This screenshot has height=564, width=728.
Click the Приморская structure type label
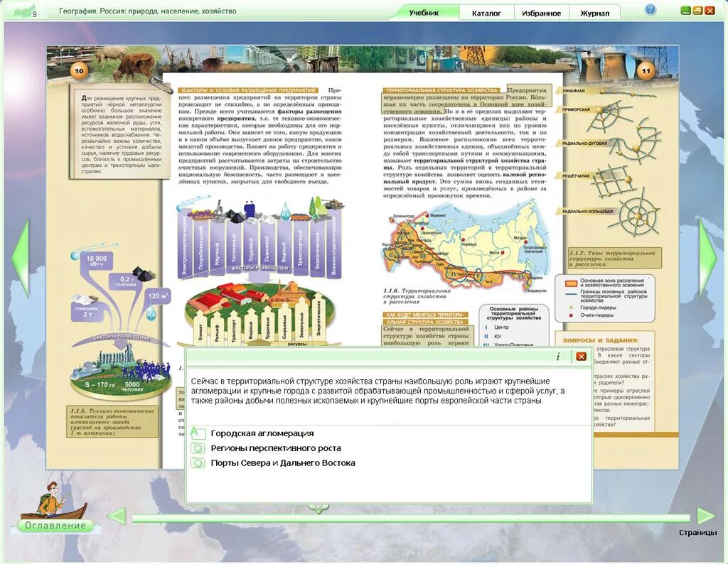click(576, 110)
